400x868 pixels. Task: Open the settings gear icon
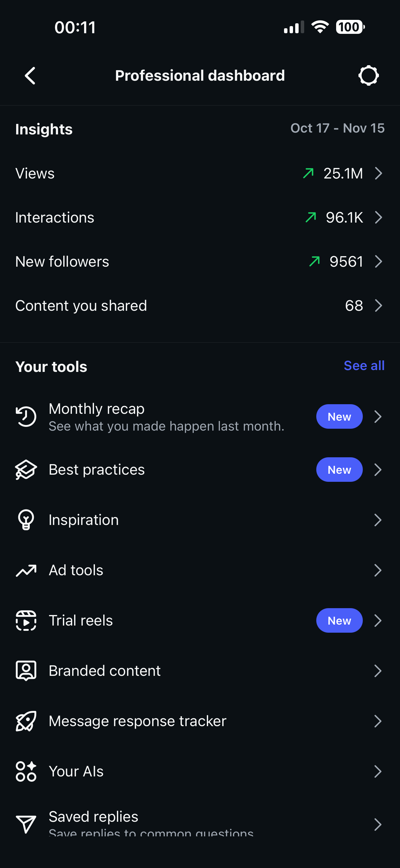pos(368,75)
